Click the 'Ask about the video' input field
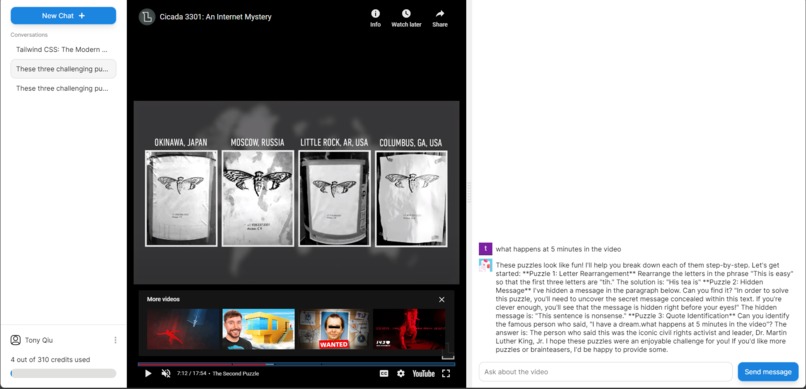The height and width of the screenshot is (389, 806). (x=606, y=372)
